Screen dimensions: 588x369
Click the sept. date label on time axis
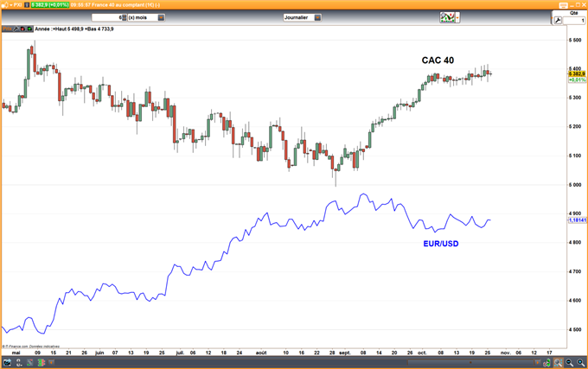coord(345,353)
